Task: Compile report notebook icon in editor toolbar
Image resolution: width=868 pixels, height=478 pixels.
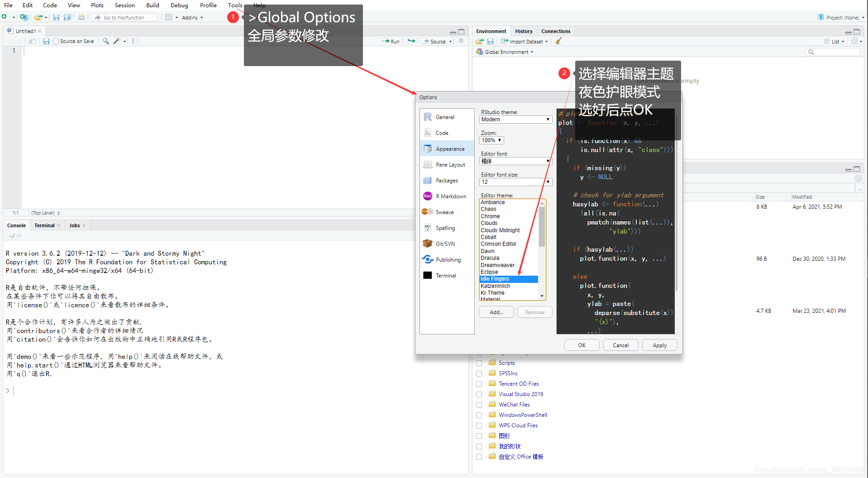Action: (135, 41)
